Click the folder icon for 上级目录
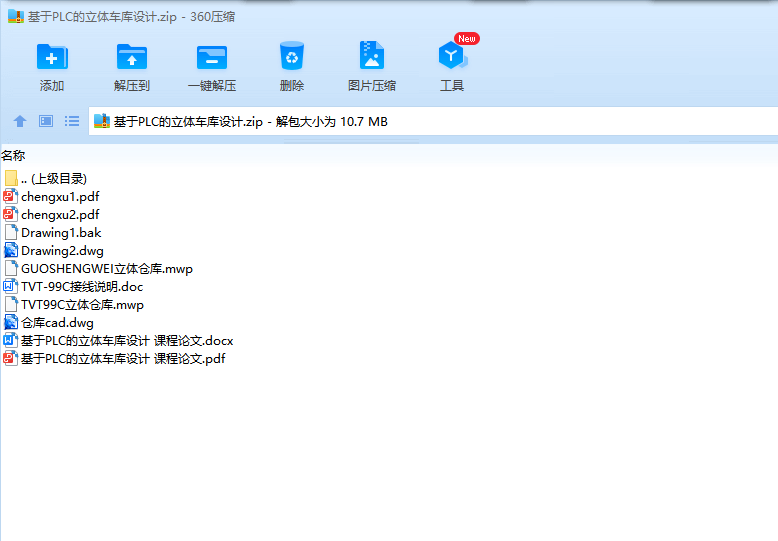The width and height of the screenshot is (778, 541). click(11, 178)
